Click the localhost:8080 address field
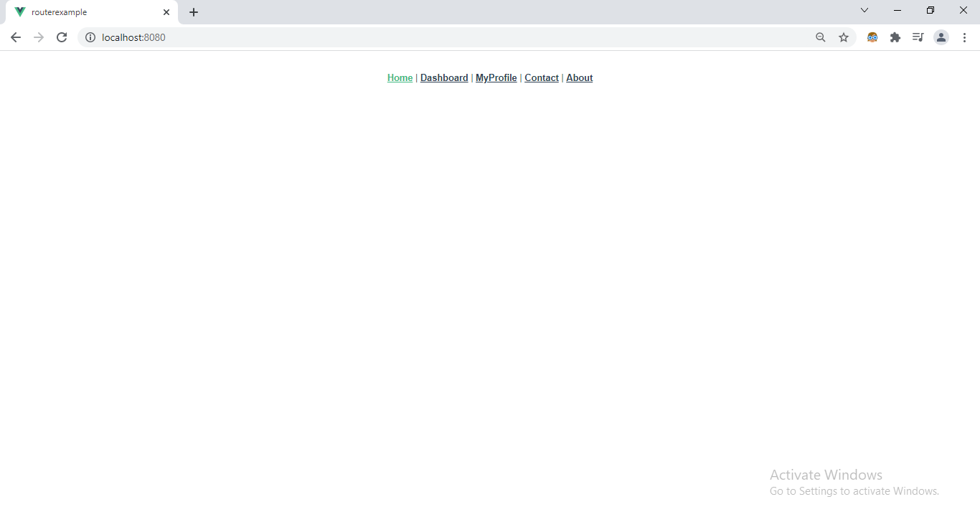 point(430,37)
